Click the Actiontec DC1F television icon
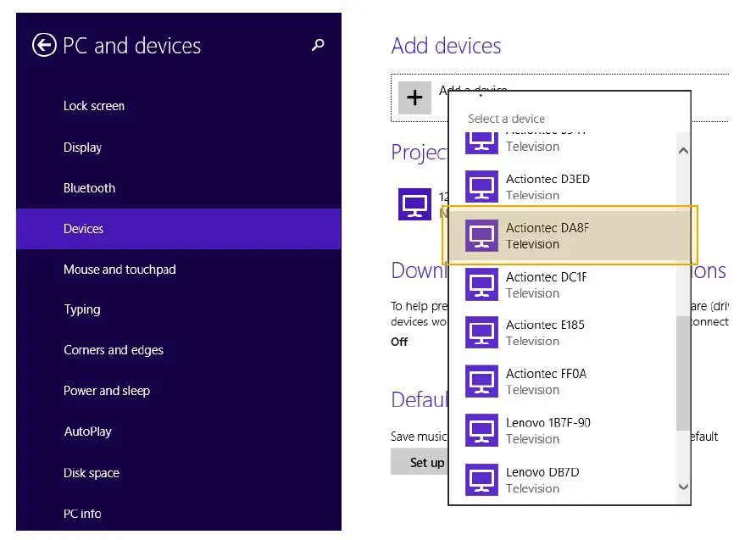The height and width of the screenshot is (540, 756). point(481,284)
